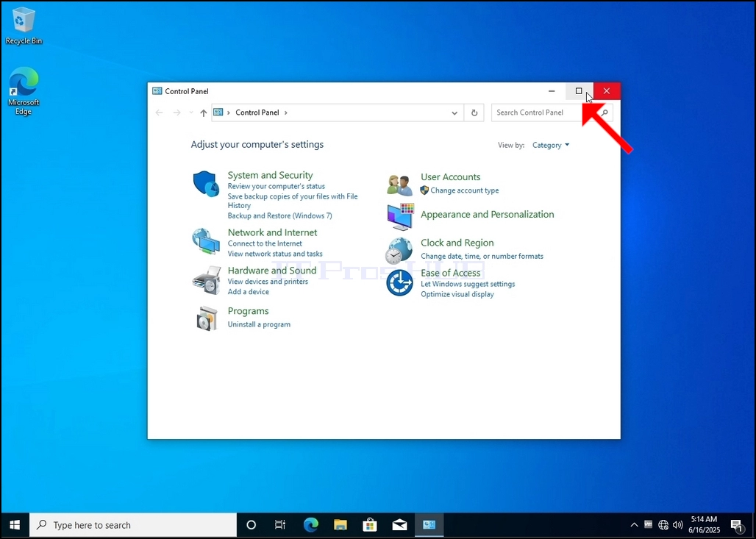The image size is (756, 539).
Task: Open the notification center icon
Action: [x=736, y=525]
